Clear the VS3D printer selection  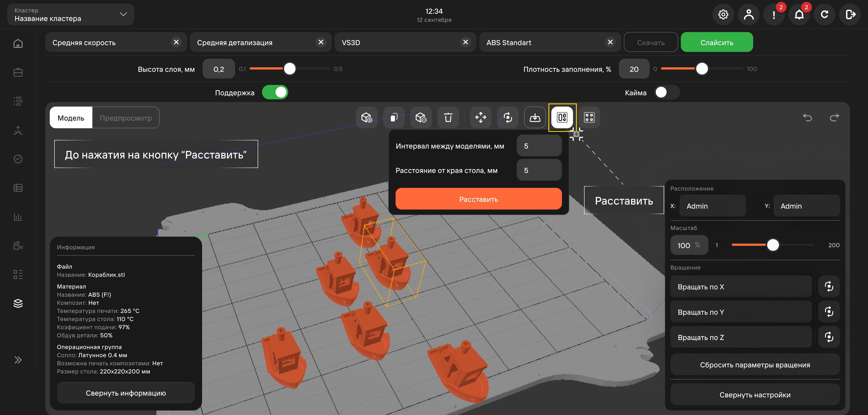click(465, 42)
